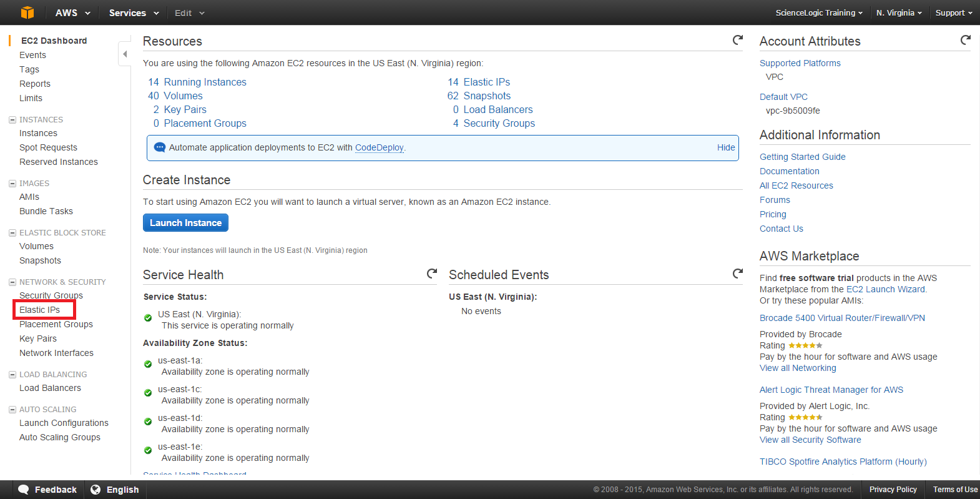This screenshot has width=980, height=499.
Task: Collapse the NETWORK & SECURITY section
Action: [12, 282]
